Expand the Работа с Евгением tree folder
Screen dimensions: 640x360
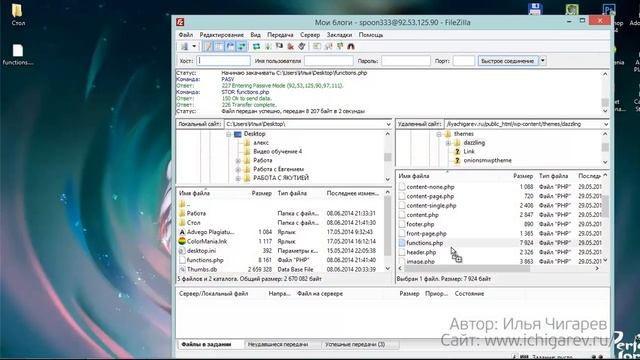tap(238, 169)
